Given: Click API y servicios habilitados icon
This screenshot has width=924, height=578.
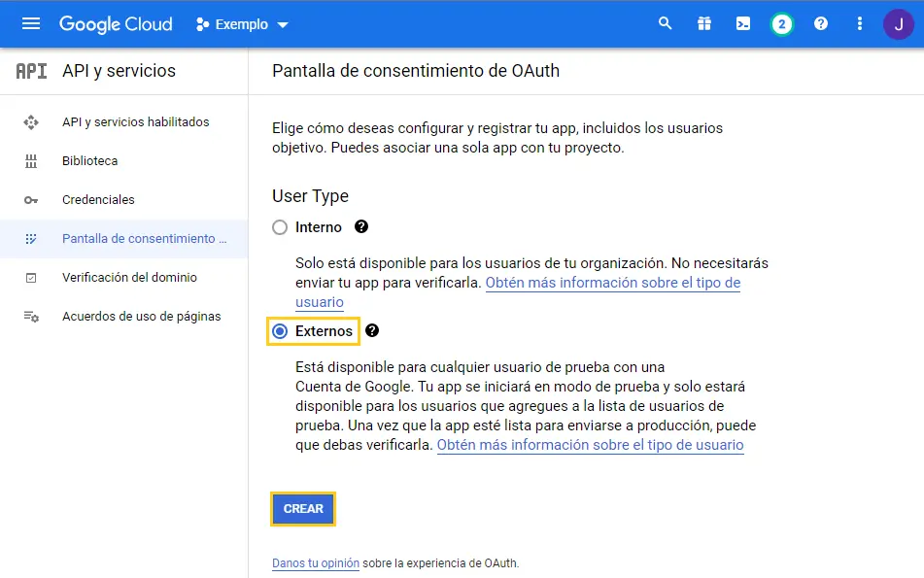Looking at the screenshot, I should (31, 122).
